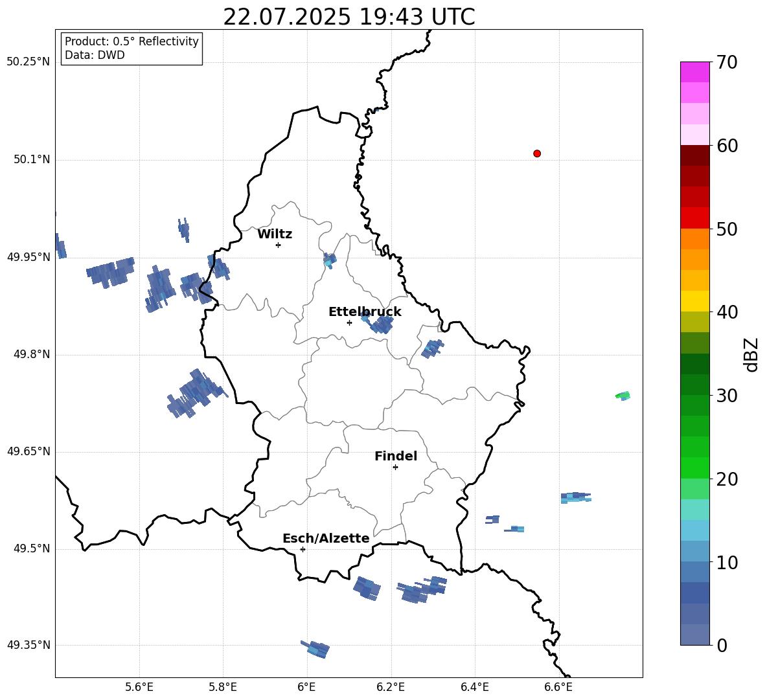767x700 pixels.
Task: Click the title '22.07.2025 19:43 UTC'
Action: click(349, 17)
